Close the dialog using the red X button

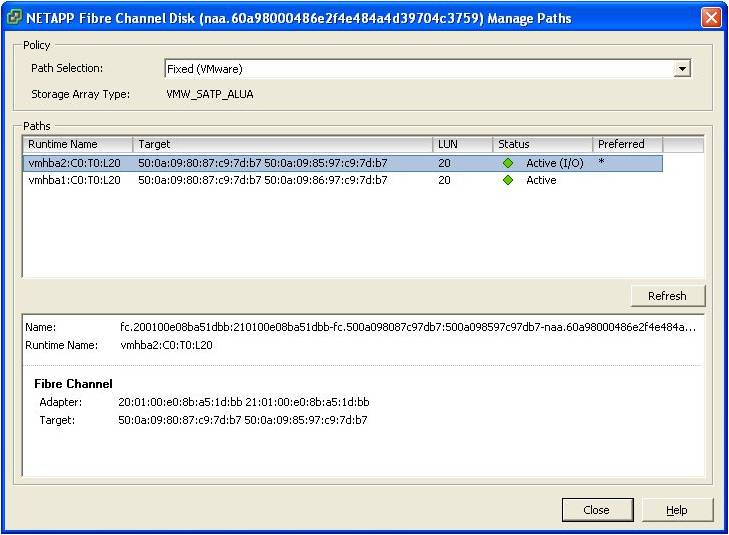(711, 17)
